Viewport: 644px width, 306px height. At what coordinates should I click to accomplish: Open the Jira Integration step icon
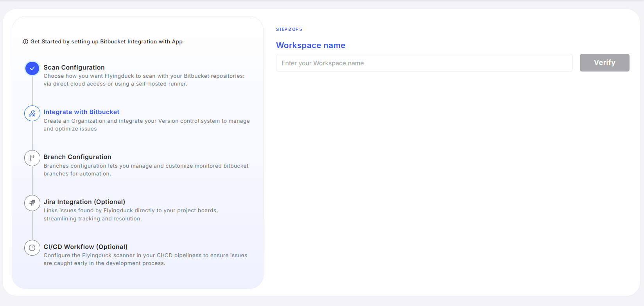[x=32, y=203]
